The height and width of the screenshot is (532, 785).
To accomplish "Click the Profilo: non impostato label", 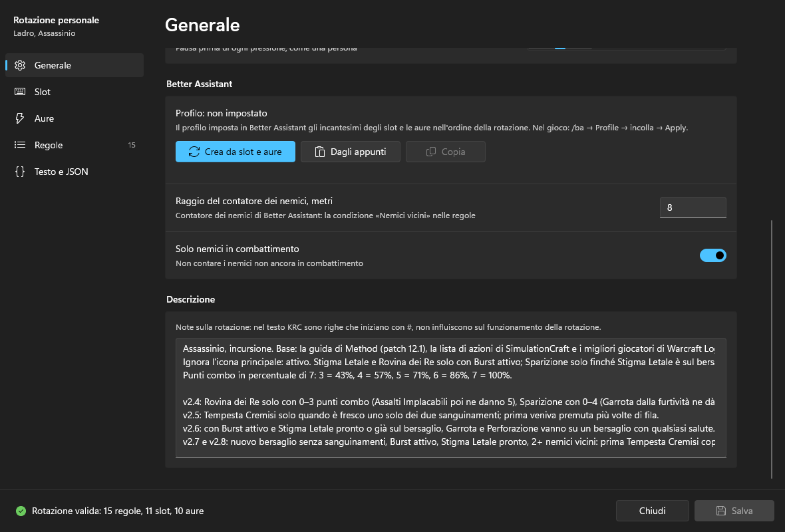I will (222, 113).
